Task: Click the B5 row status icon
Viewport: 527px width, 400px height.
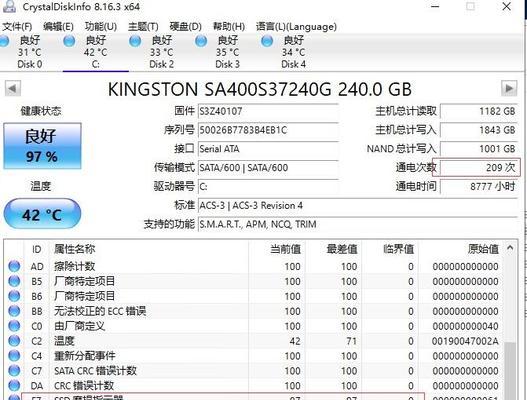Action: click(x=14, y=281)
